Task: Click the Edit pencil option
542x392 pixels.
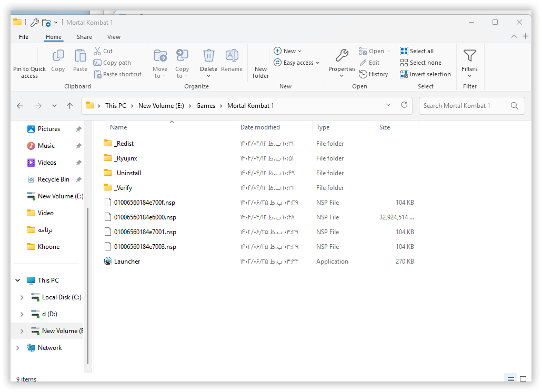Action: coord(369,63)
